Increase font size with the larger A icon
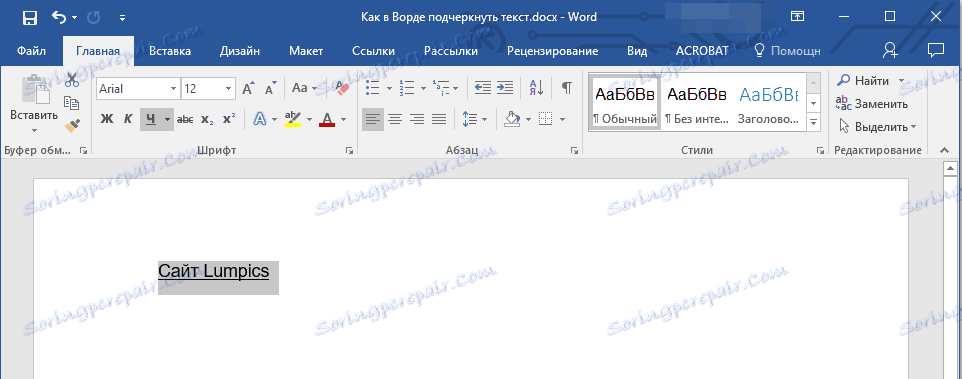 point(248,89)
